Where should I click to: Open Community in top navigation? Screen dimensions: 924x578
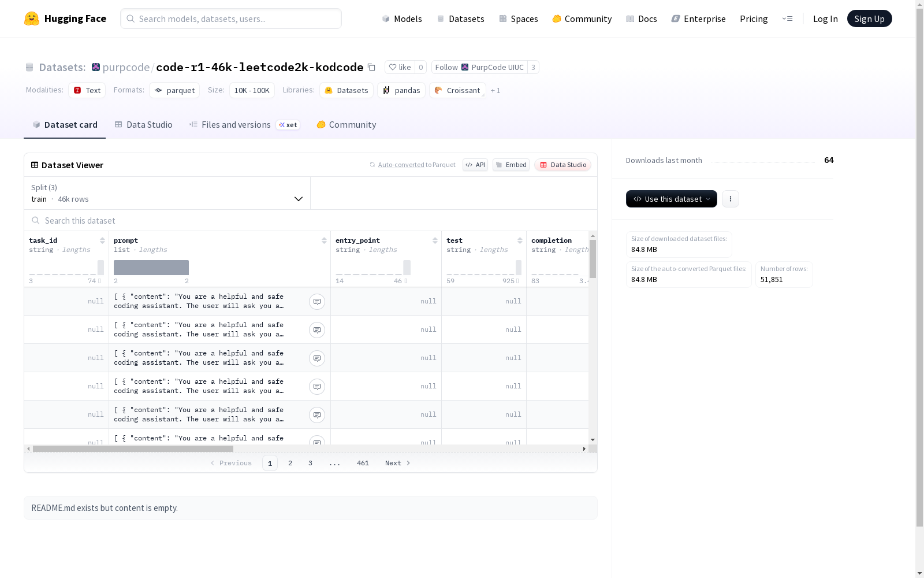(582, 18)
